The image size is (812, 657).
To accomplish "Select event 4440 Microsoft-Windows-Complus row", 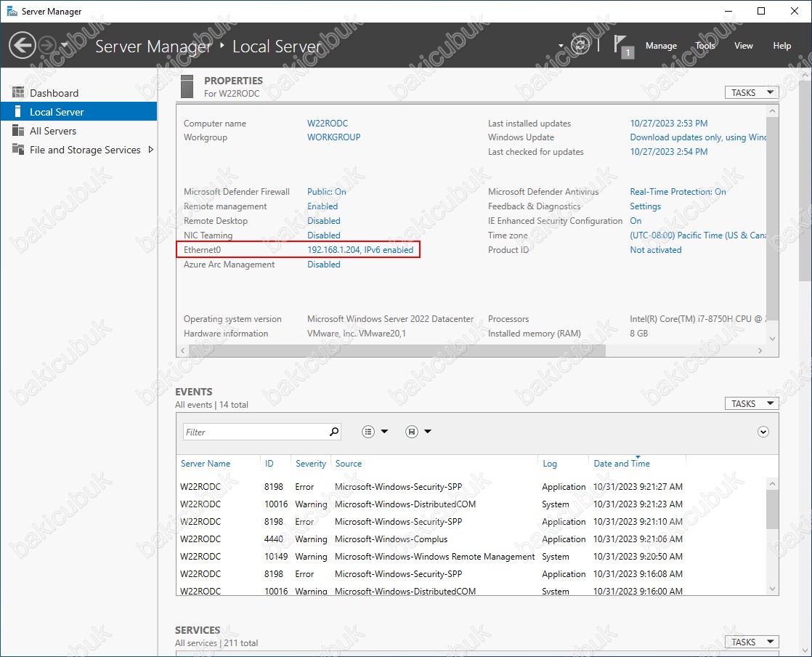I will 471,539.
